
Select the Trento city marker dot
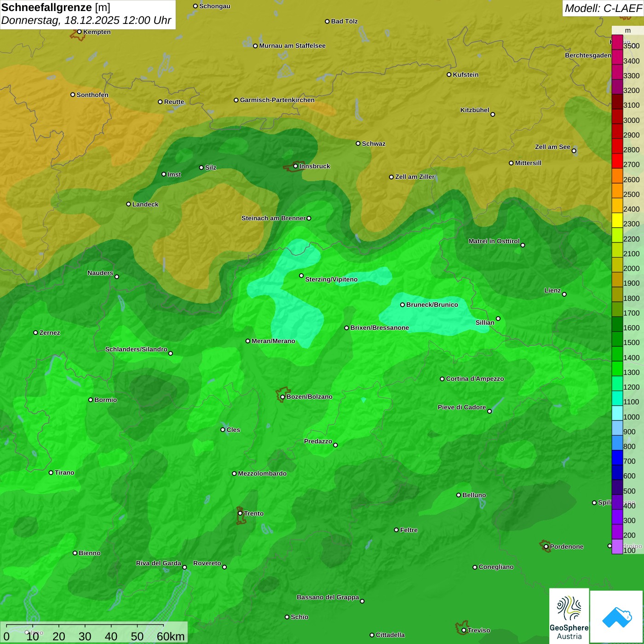coord(240,513)
